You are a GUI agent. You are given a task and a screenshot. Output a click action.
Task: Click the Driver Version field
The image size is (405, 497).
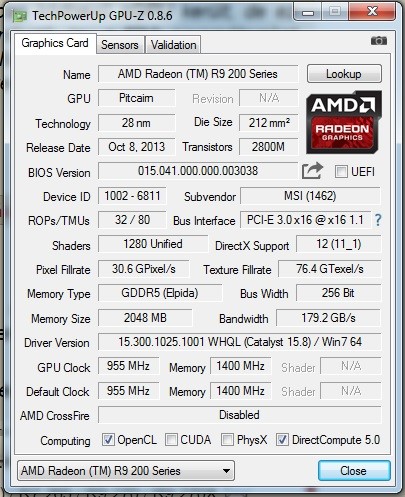click(x=240, y=342)
